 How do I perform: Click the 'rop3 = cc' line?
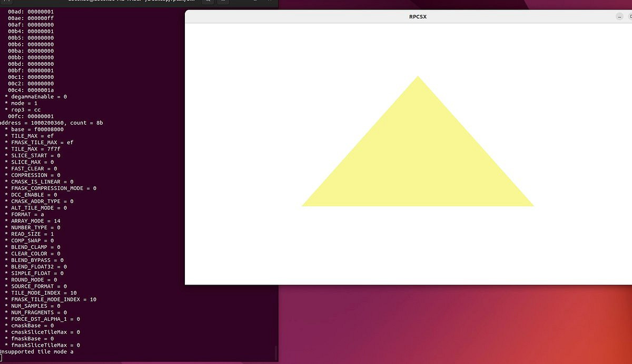pyautogui.click(x=25, y=109)
